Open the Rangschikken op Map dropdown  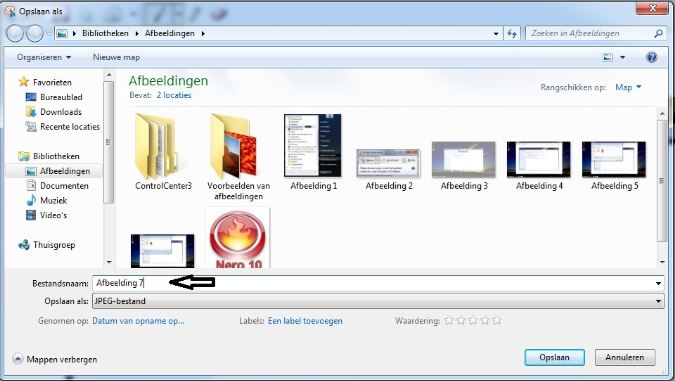point(628,87)
